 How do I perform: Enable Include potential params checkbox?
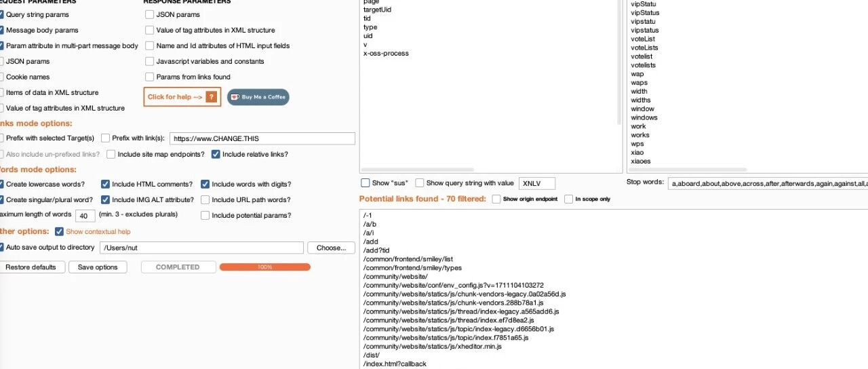[x=205, y=215]
